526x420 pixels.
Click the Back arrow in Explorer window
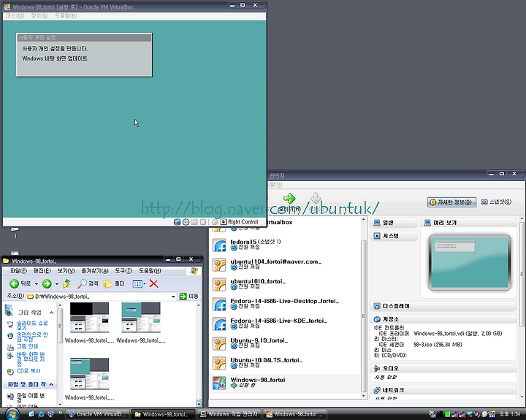point(14,284)
